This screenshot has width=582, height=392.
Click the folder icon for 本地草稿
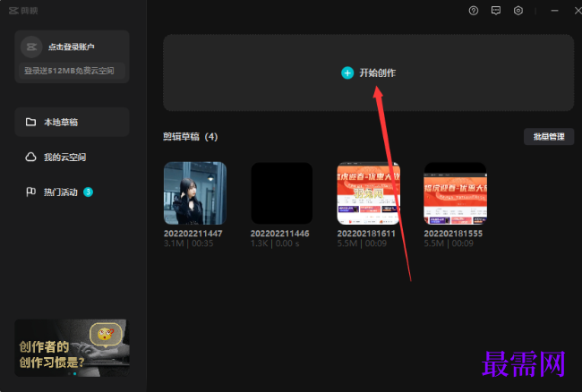coord(30,122)
